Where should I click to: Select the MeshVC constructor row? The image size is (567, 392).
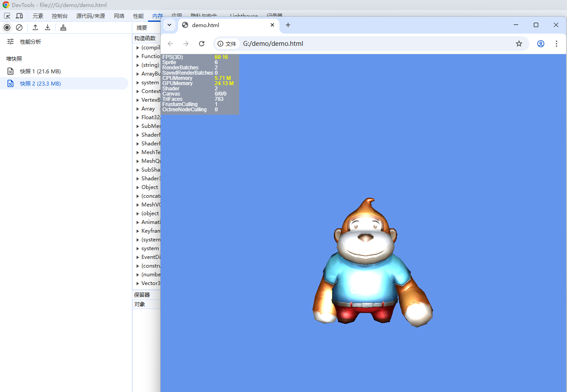point(147,205)
